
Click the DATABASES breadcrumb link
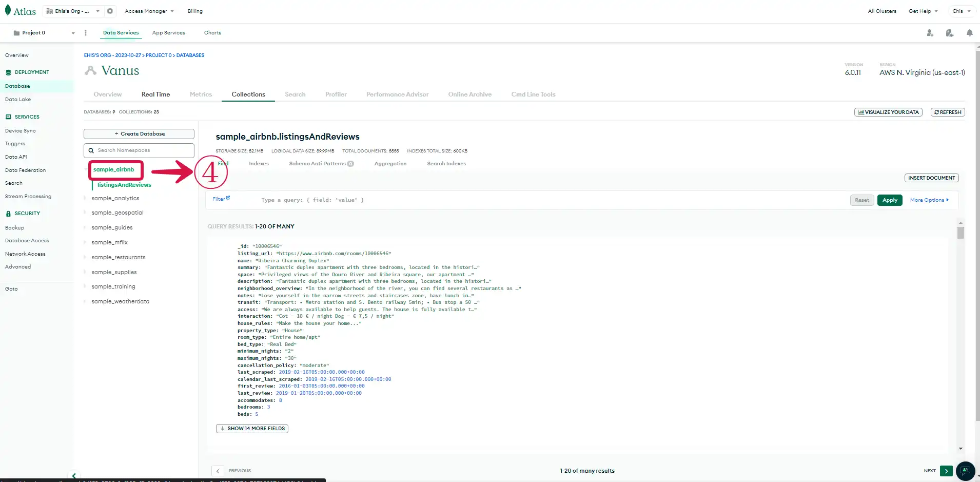[190, 55]
